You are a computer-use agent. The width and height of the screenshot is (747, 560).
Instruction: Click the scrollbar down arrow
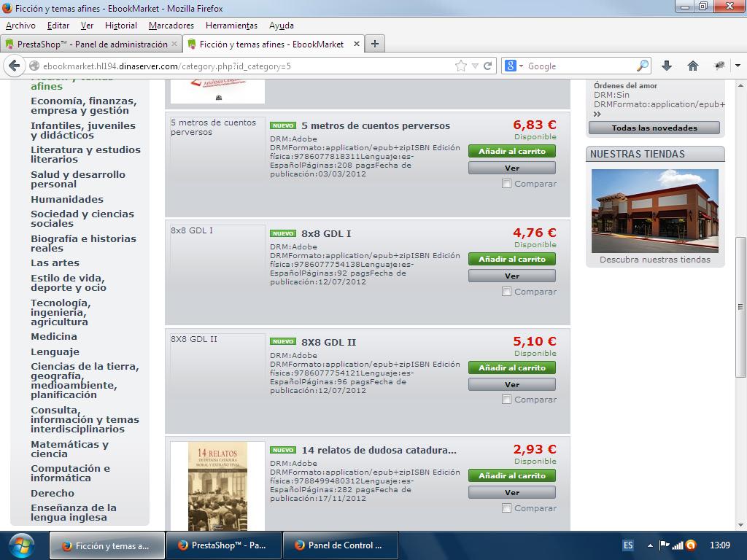[x=740, y=525]
